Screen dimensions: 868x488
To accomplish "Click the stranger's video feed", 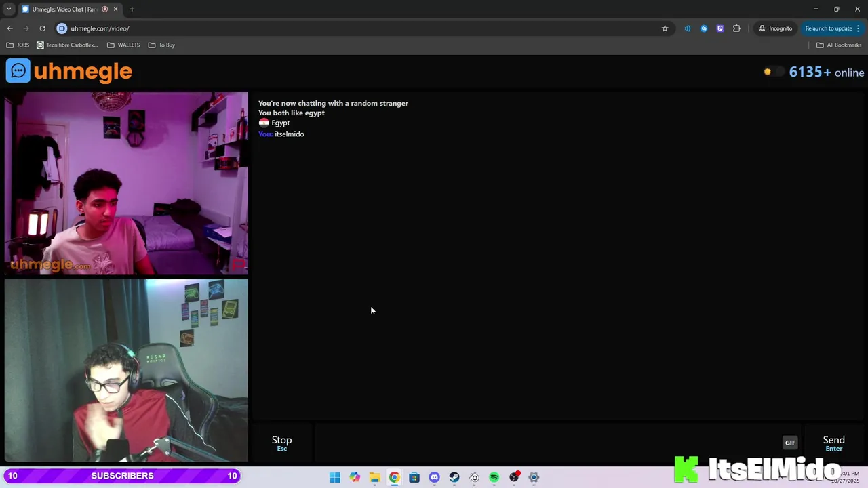I will point(126,183).
